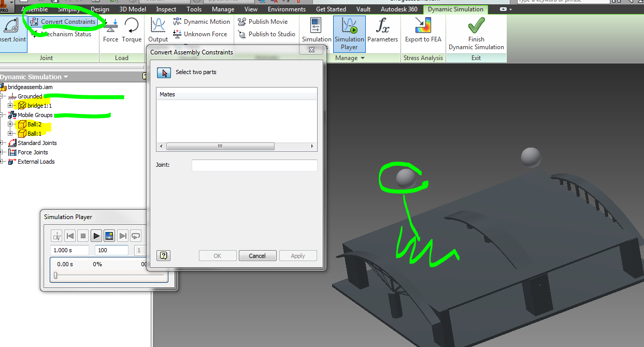Screen dimensions: 644x347
Task: Expand the Ball:2 node
Action: [10, 124]
